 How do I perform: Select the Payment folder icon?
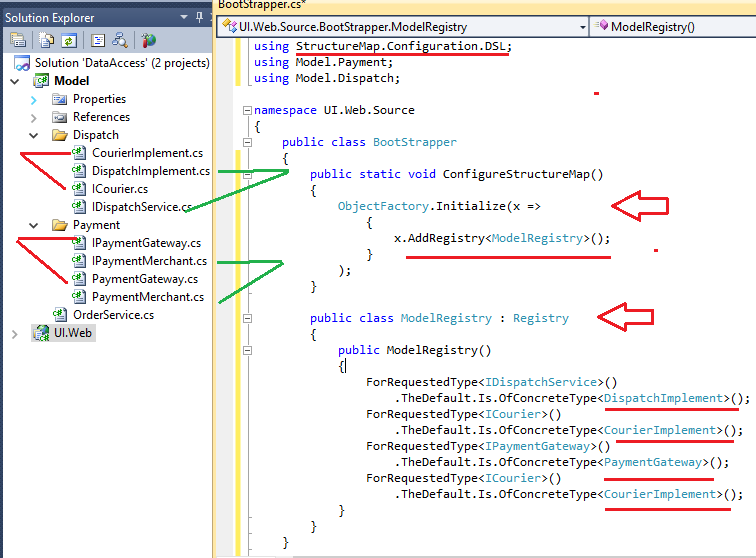(59, 225)
